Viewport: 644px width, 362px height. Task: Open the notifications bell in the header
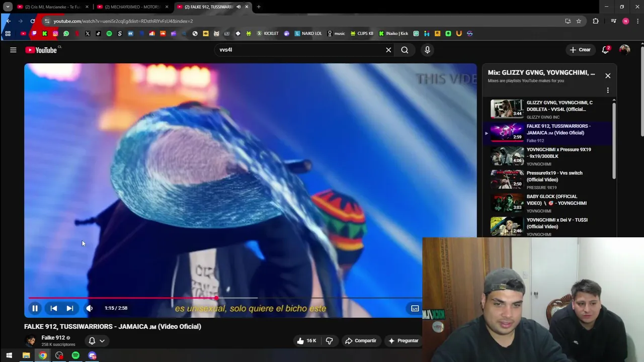(x=606, y=50)
